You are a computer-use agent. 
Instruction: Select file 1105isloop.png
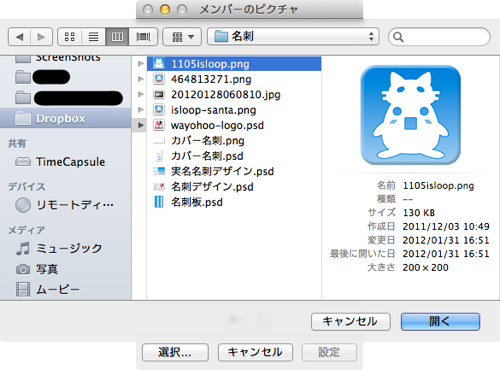tap(234, 64)
